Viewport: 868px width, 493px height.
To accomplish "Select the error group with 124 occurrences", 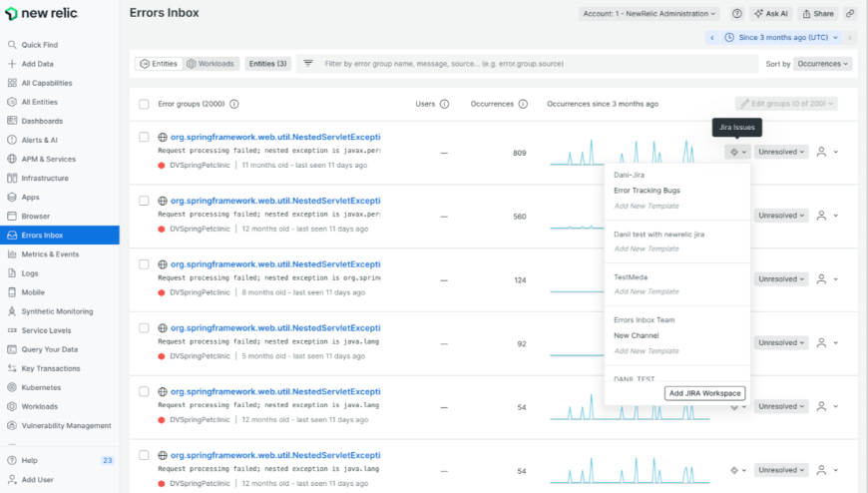I will click(145, 264).
